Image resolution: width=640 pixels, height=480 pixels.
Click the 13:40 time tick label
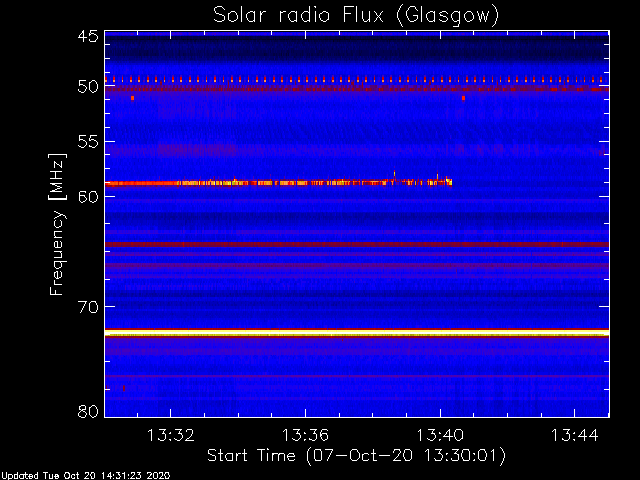click(x=440, y=435)
